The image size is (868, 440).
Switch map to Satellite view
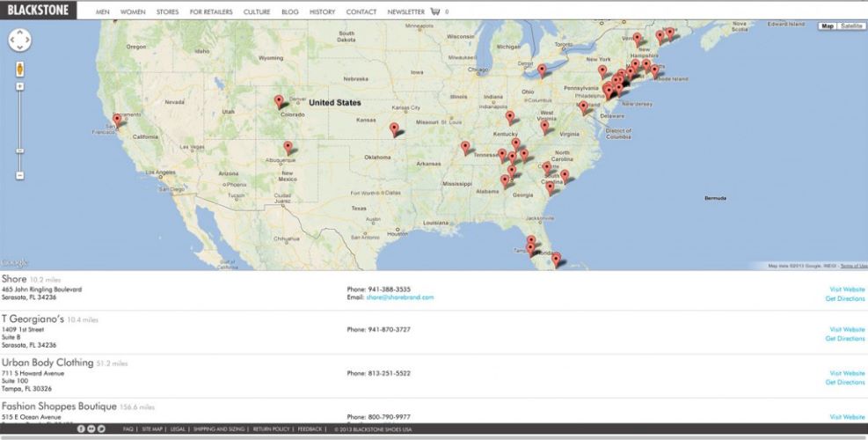click(851, 26)
